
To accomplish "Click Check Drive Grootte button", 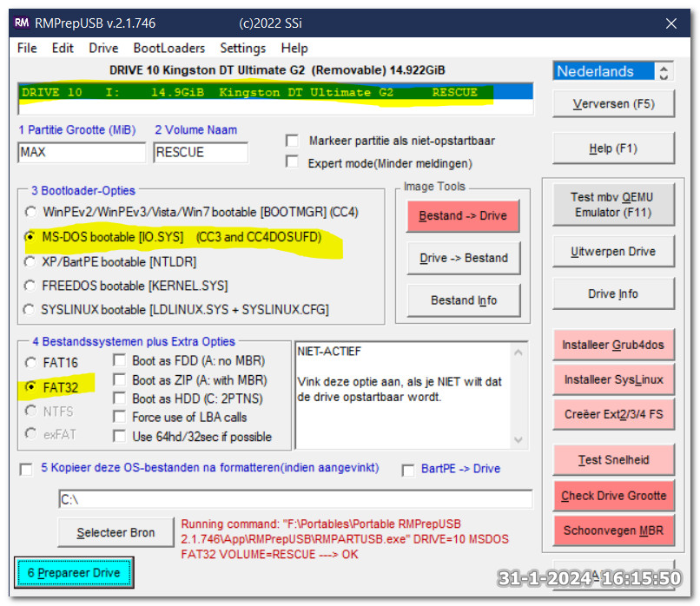I will (x=613, y=496).
